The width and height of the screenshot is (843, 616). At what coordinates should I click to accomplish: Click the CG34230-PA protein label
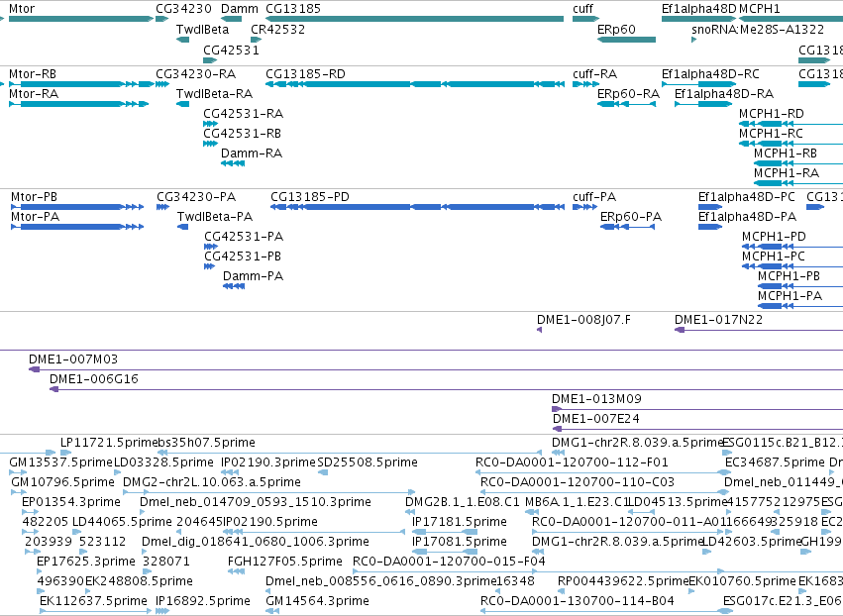coord(196,197)
